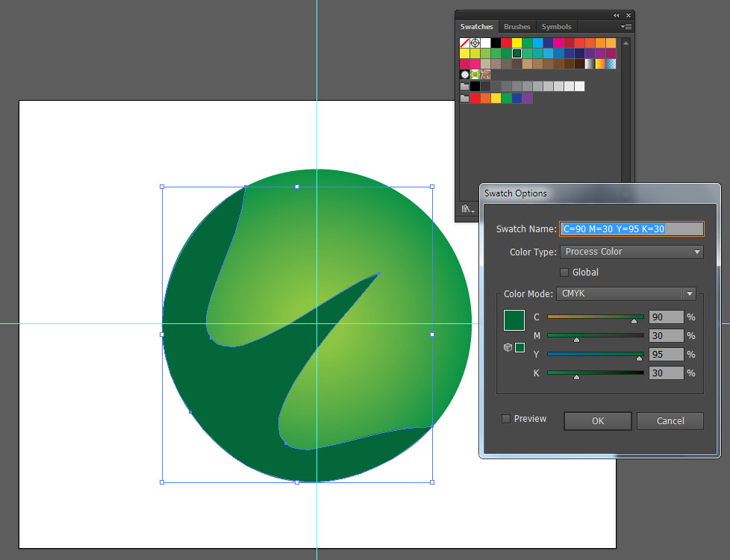Select the None swatch in the Swatches panel
730x560 pixels.
(464, 43)
